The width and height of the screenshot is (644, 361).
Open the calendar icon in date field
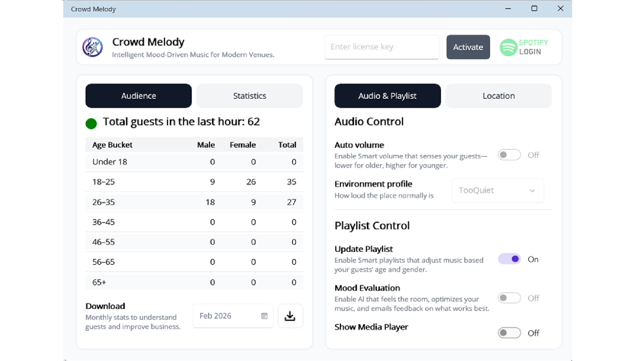[264, 316]
